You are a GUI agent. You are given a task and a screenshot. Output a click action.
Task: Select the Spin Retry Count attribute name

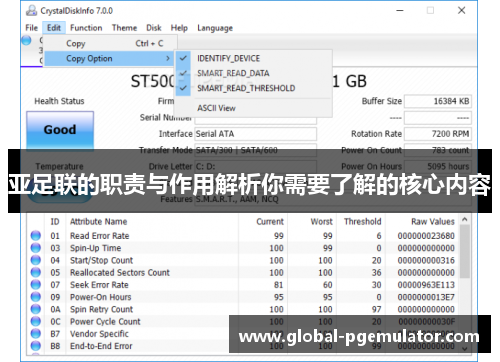click(x=101, y=309)
